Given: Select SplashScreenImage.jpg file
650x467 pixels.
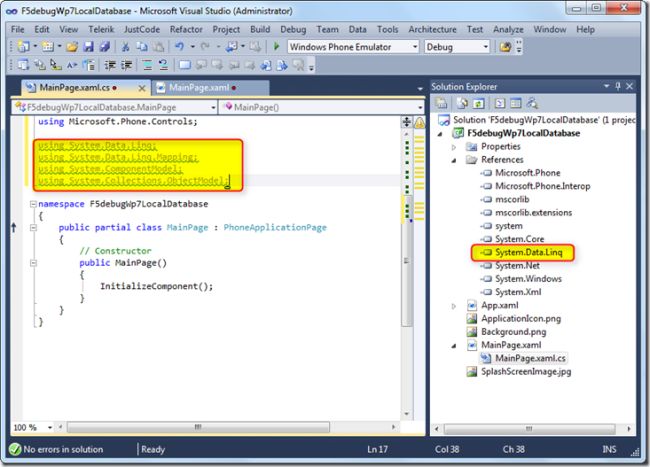Looking at the screenshot, I should [526, 371].
